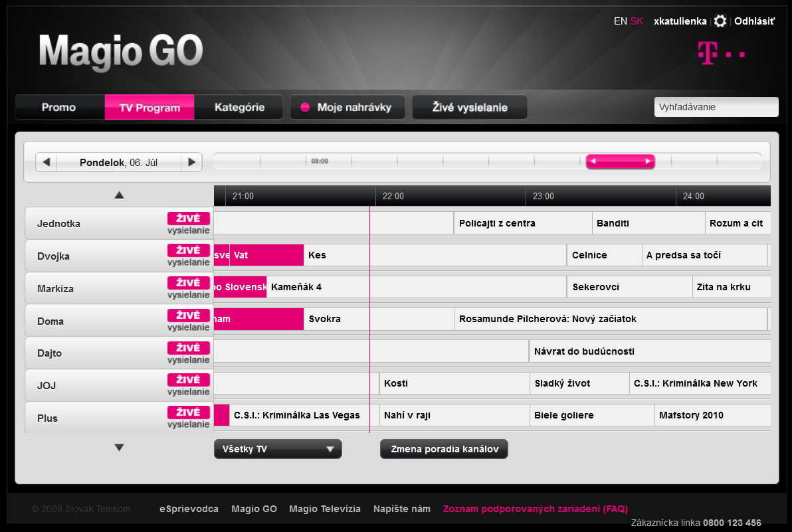Open xkatulienka user profile
Viewport: 792px width, 532px height.
click(680, 21)
